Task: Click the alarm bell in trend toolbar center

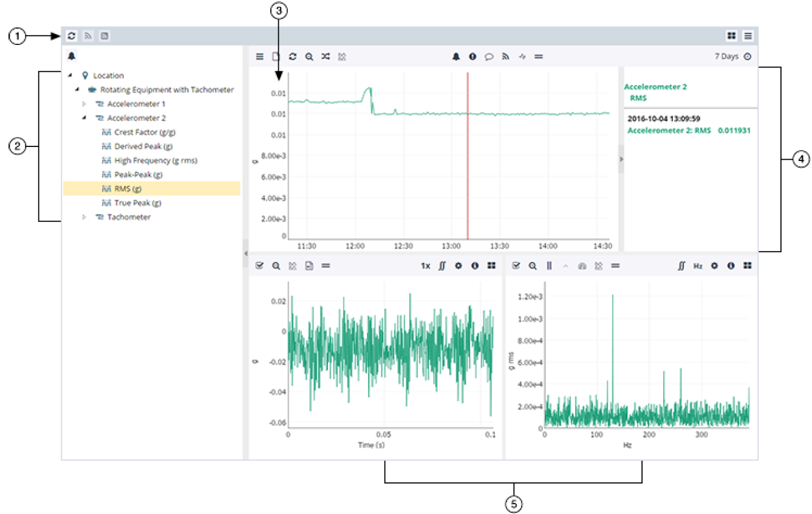Action: tap(456, 57)
